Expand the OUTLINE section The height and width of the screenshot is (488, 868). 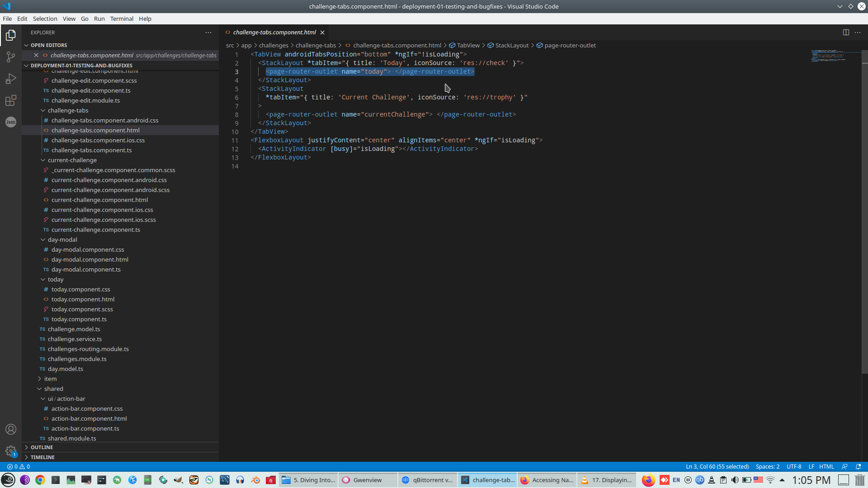point(42,447)
